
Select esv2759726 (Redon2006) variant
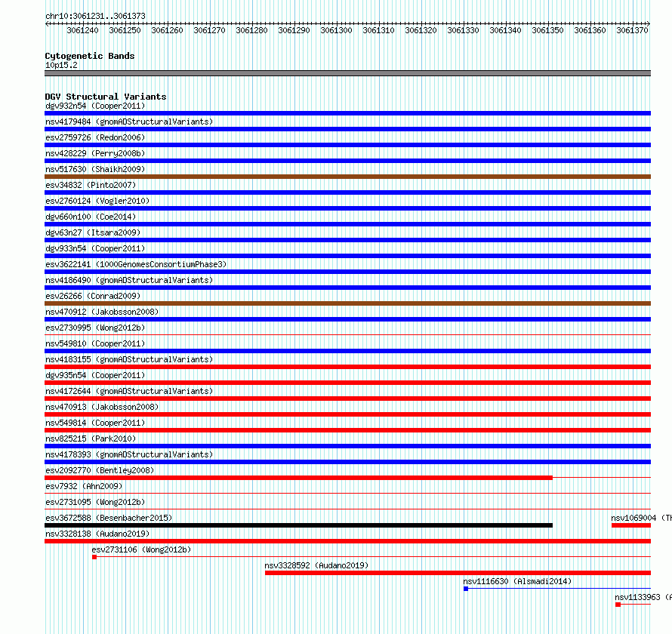[x=95, y=137]
